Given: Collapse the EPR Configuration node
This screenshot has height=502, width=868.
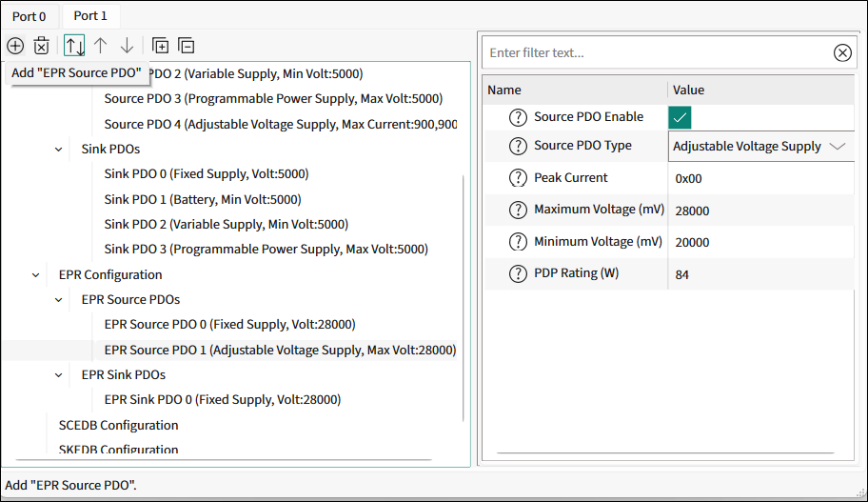Looking at the screenshot, I should (36, 275).
